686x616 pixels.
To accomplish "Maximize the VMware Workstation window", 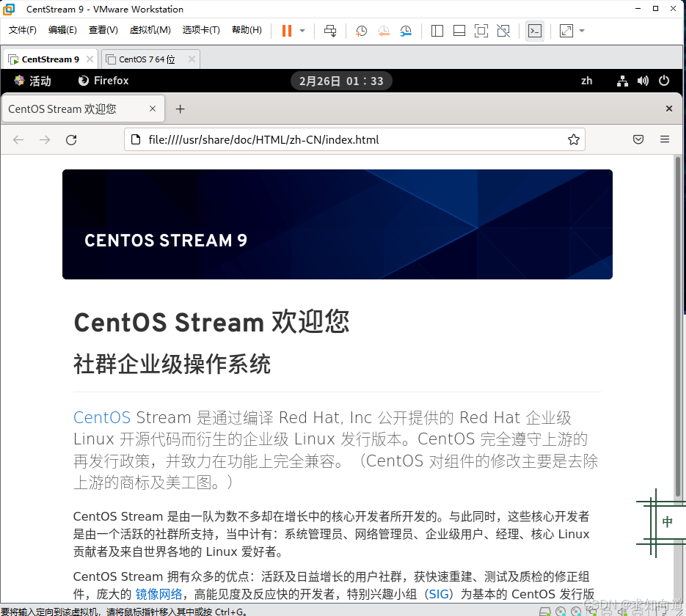I will pos(655,9).
